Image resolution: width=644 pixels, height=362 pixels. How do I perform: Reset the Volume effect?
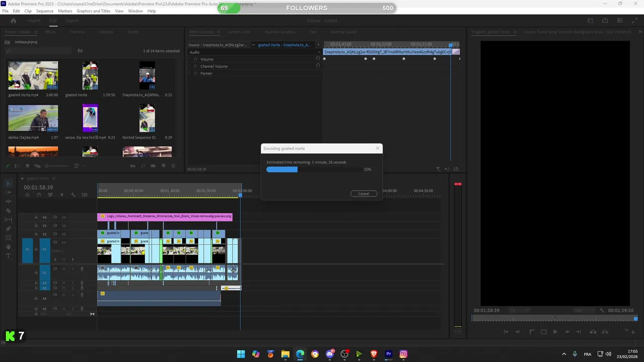317,59
